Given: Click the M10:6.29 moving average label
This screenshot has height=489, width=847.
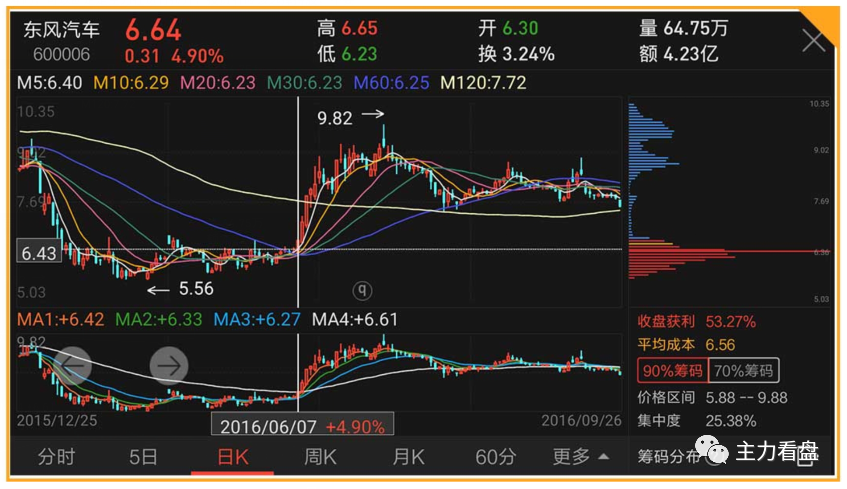Looking at the screenshot, I should (x=131, y=83).
